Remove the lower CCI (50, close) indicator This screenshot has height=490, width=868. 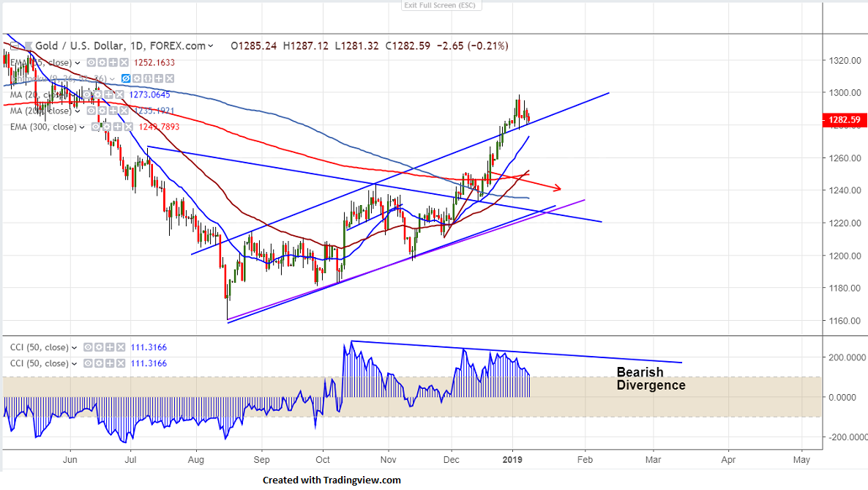(x=121, y=363)
